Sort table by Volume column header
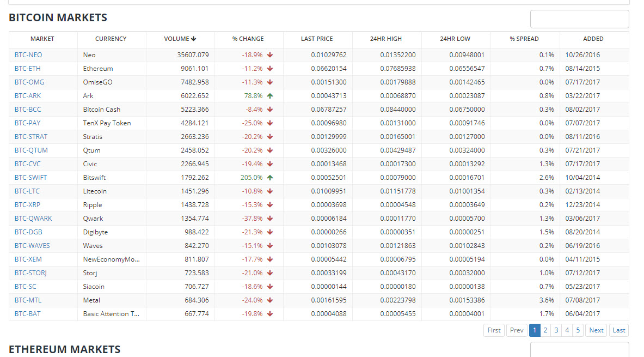The width and height of the screenshot is (644, 357). tap(180, 39)
